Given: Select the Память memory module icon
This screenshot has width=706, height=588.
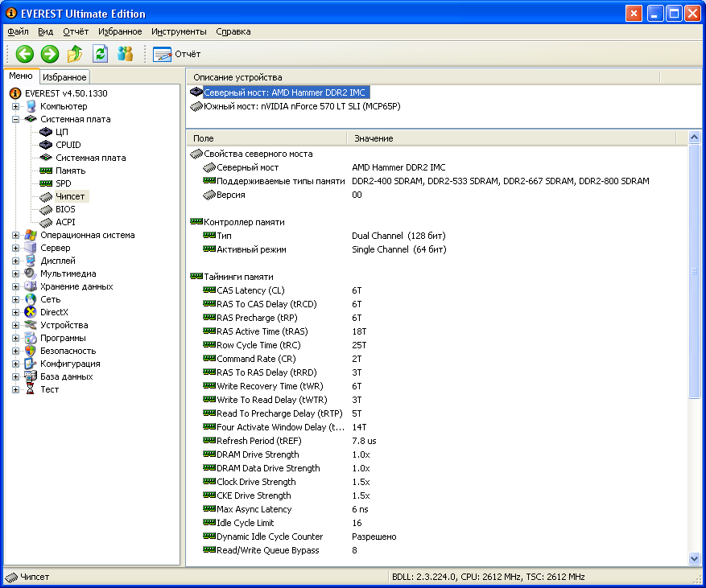Looking at the screenshot, I should 46,171.
